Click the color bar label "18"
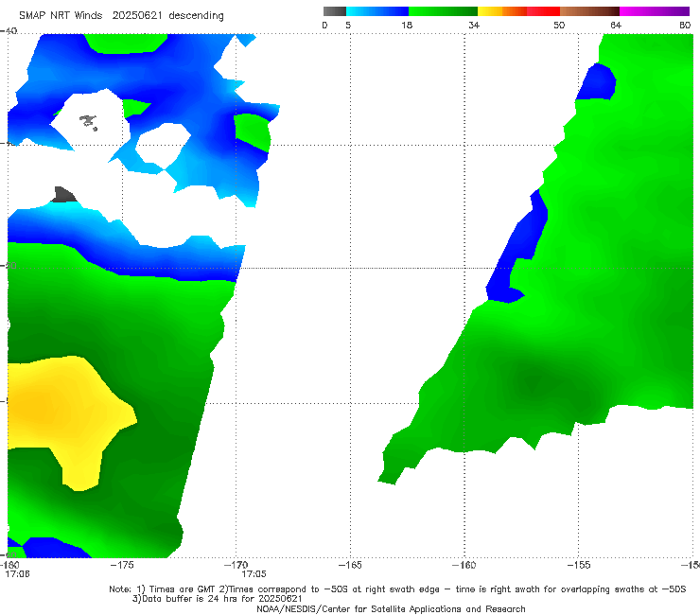The width and height of the screenshot is (700, 615). 407,25
